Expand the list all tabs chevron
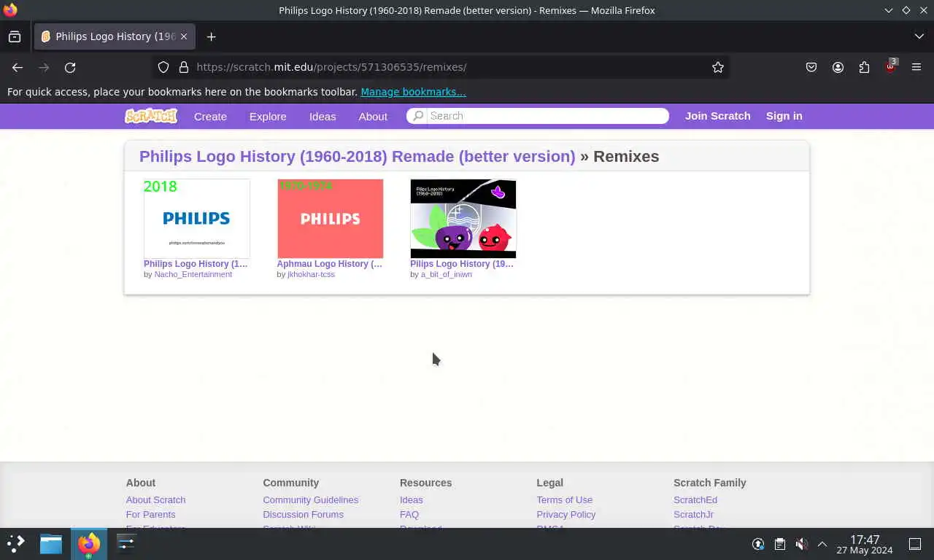The image size is (934, 560). pyautogui.click(x=919, y=36)
